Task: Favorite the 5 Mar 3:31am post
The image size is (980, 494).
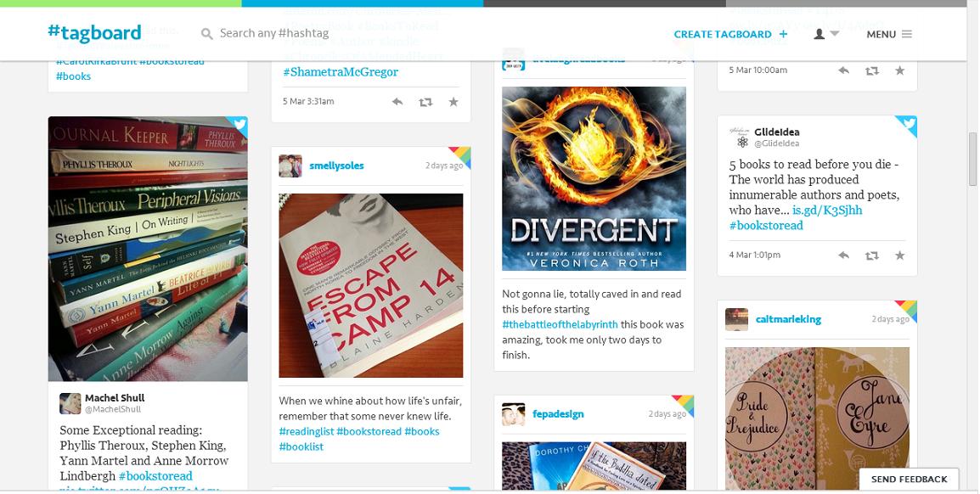Action: point(453,101)
